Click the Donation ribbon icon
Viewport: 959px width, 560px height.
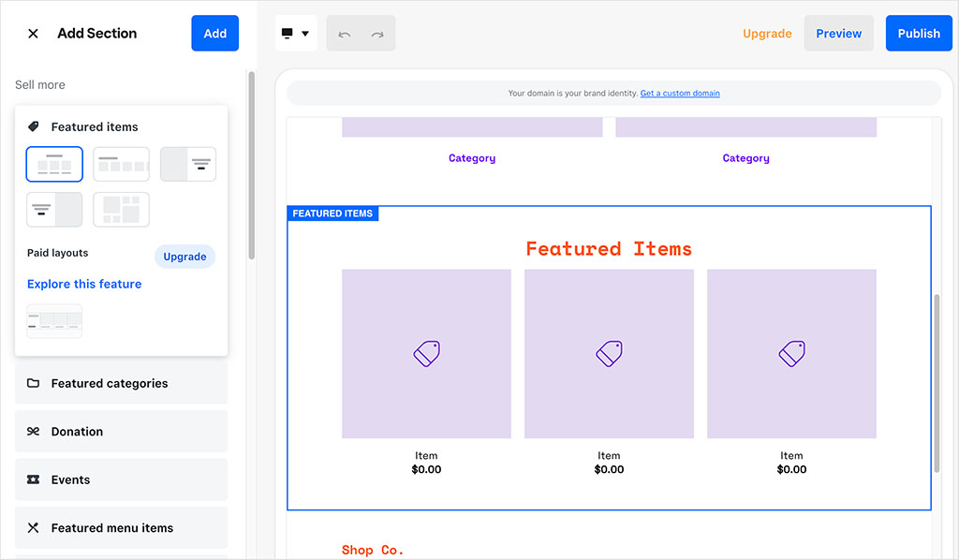(x=33, y=432)
